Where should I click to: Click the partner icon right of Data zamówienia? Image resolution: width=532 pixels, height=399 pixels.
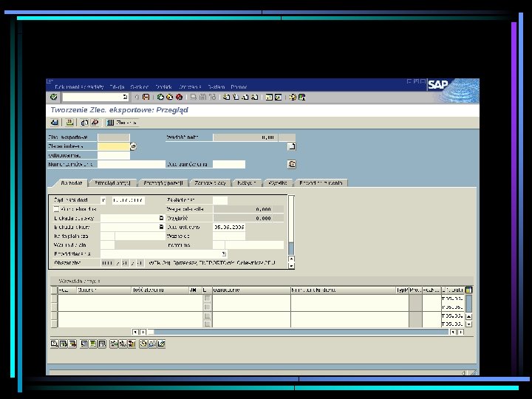[291, 164]
